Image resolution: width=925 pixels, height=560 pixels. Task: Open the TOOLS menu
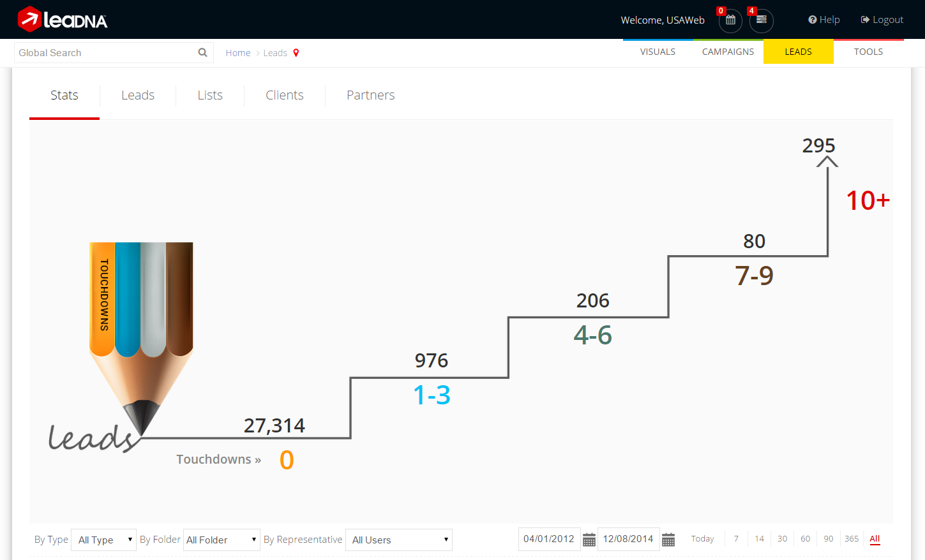click(x=868, y=52)
